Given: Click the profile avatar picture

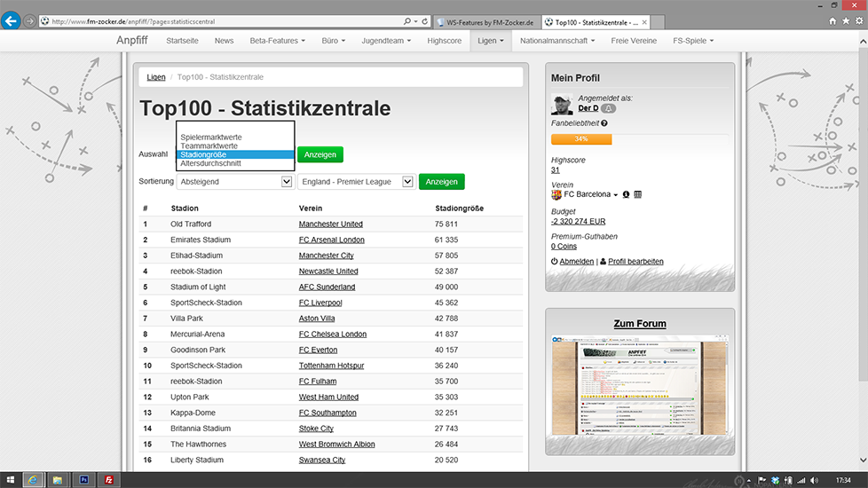Looking at the screenshot, I should pos(562,104).
